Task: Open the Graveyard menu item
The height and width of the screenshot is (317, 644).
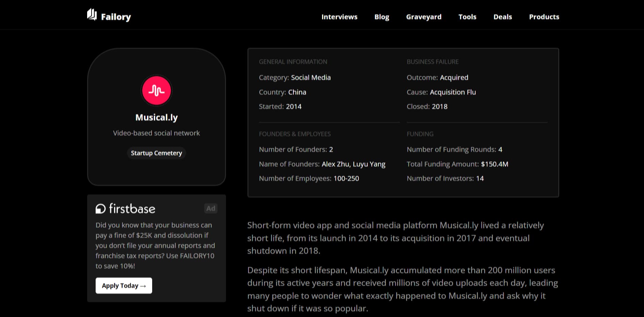Action: point(423,17)
